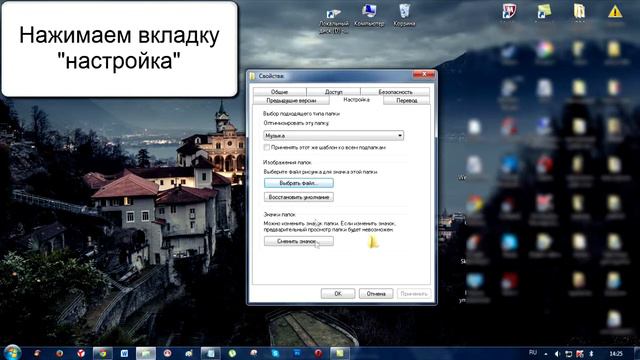Open the Корзина desktop icon
The image size is (640, 360).
coord(404,15)
